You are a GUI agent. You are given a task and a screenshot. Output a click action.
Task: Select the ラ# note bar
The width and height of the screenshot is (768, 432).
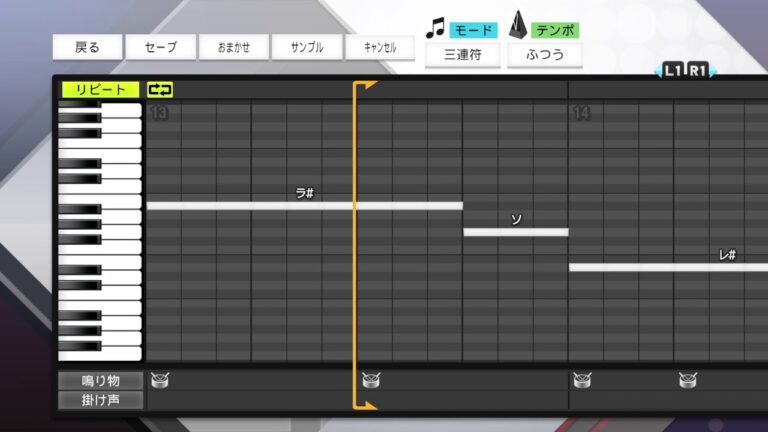[x=304, y=206]
